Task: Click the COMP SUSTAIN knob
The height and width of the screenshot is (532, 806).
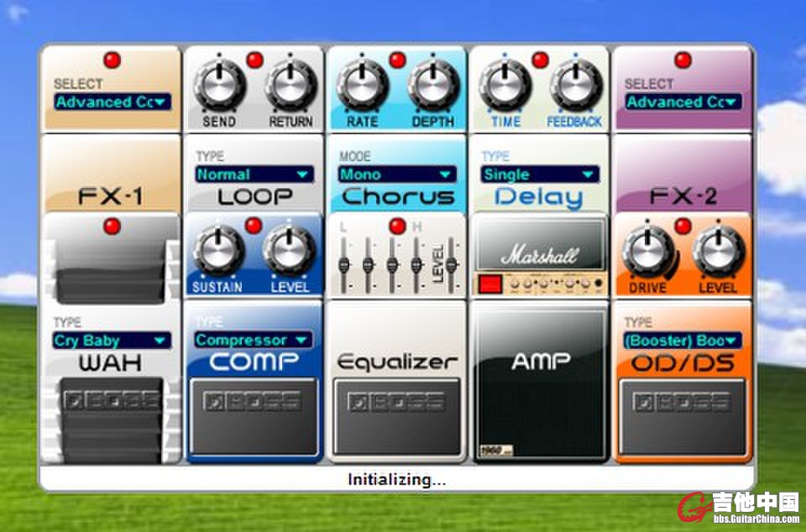Action: coord(218,251)
